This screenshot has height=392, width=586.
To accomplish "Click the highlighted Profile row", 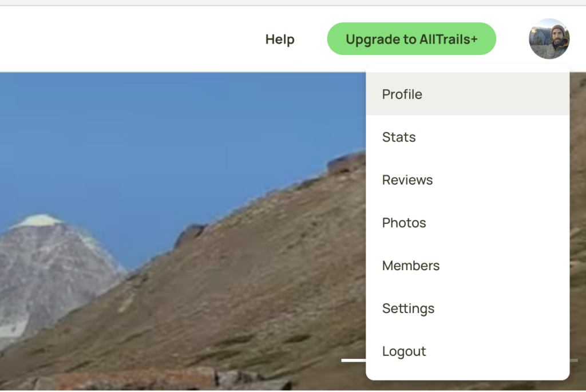I will click(467, 94).
